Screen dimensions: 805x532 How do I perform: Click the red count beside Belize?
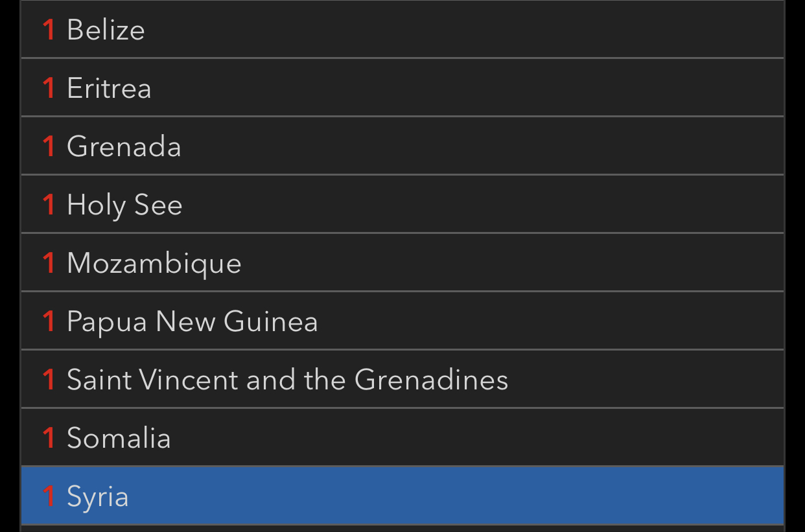pyautogui.click(x=49, y=30)
